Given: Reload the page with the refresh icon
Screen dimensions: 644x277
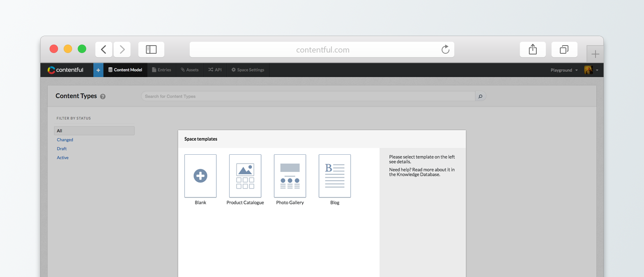Looking at the screenshot, I should coord(445,50).
